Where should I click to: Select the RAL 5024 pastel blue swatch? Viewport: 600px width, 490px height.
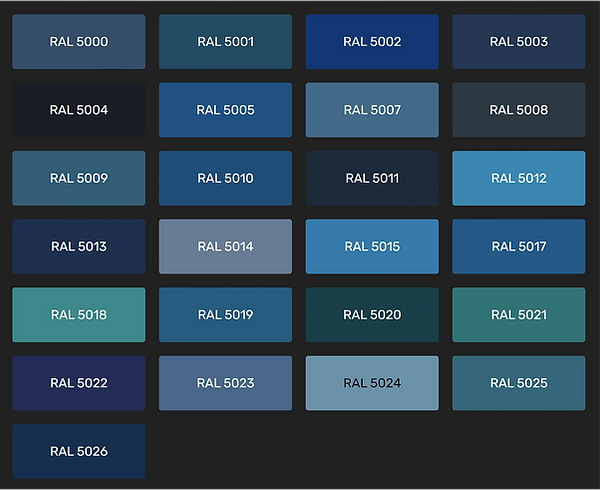point(372,383)
